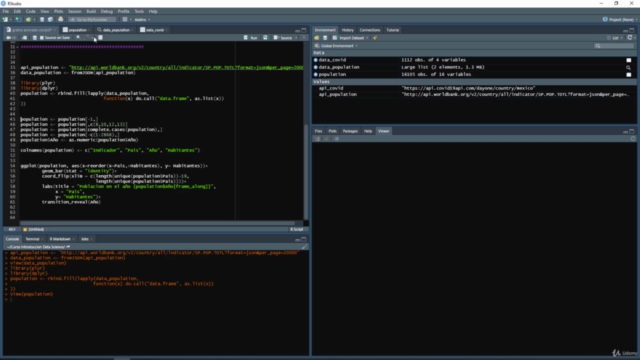Viewport: 640px width, 360px height.
Task: Click the Source button
Action: click(283, 38)
